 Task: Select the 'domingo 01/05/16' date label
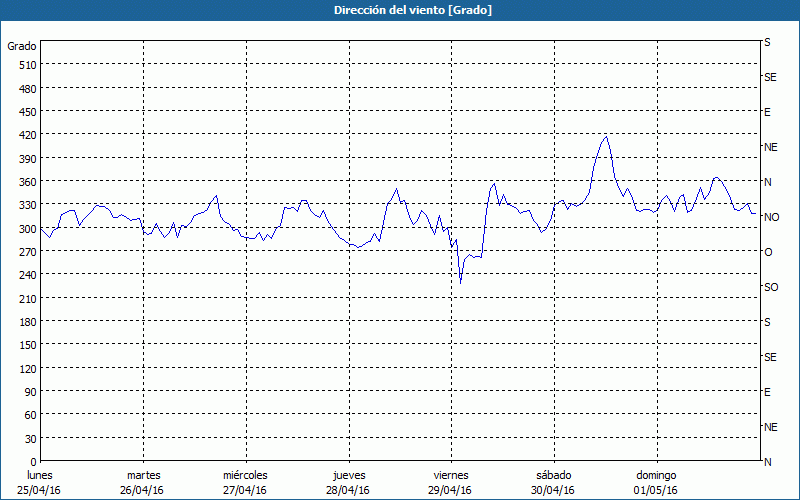[655, 482]
